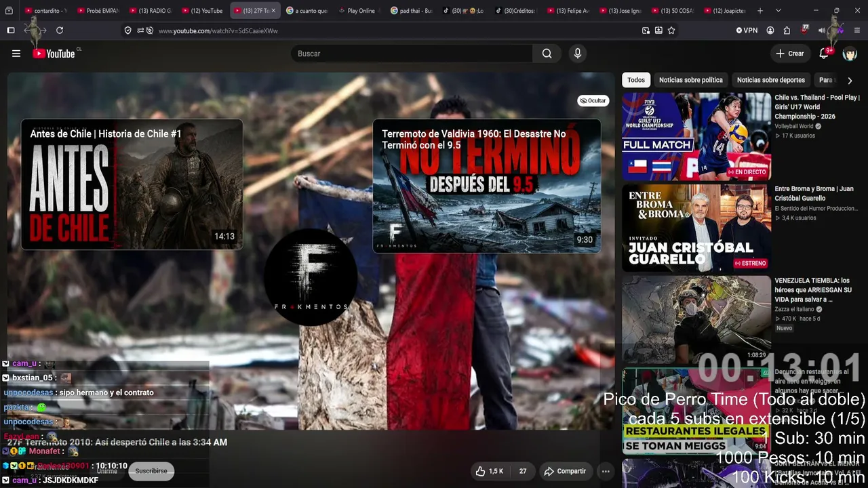Open the Chile vs. Thailand video title
This screenshot has width=868, height=488.
(817, 107)
